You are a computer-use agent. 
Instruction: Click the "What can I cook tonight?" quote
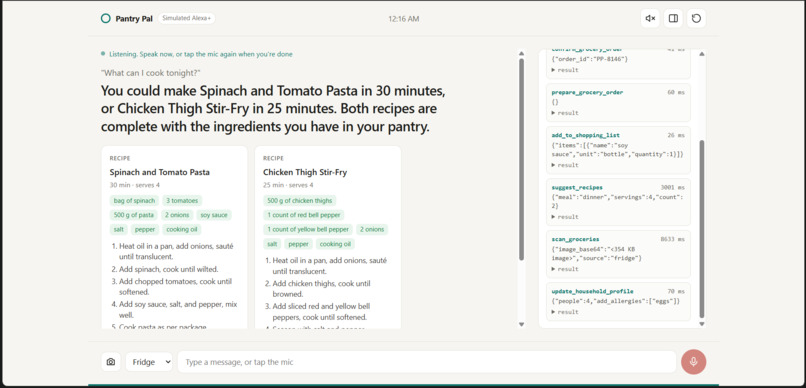(151, 73)
